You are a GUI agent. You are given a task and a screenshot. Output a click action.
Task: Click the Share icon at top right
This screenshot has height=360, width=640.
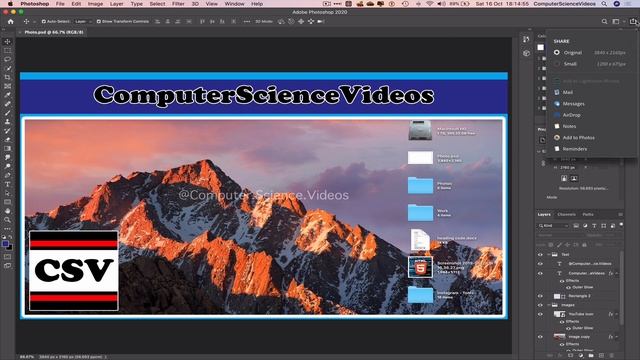[633, 22]
